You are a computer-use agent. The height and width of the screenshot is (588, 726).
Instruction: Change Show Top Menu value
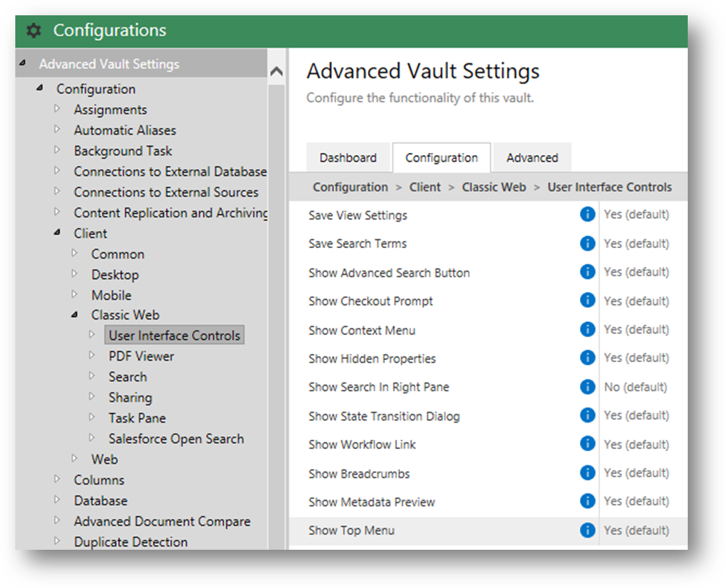coord(636,530)
